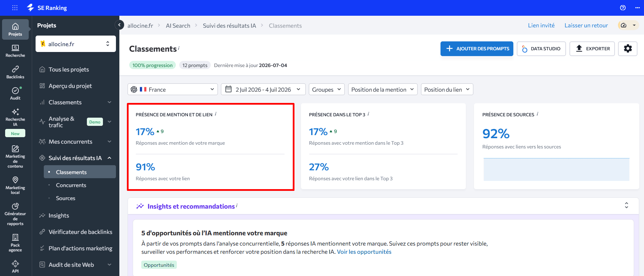Click Laisser un retour link

(x=586, y=25)
